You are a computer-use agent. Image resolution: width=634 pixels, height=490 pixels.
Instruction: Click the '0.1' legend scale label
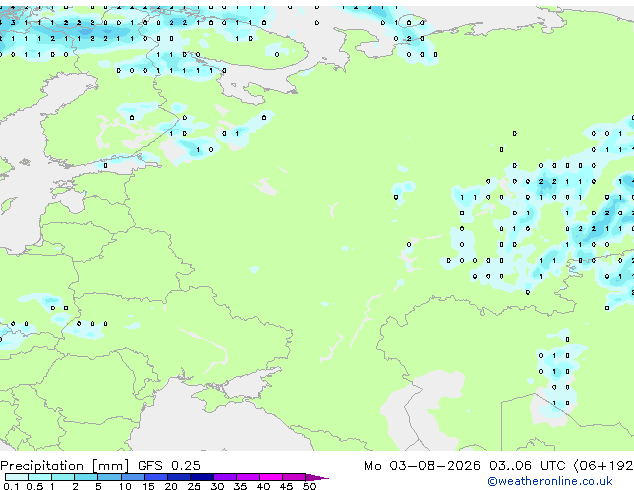click(x=11, y=486)
